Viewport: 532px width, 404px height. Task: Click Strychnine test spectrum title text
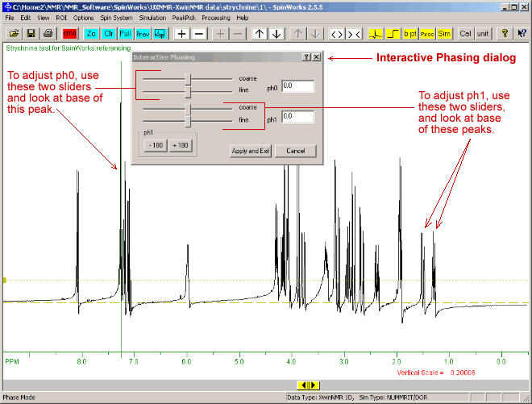69,48
